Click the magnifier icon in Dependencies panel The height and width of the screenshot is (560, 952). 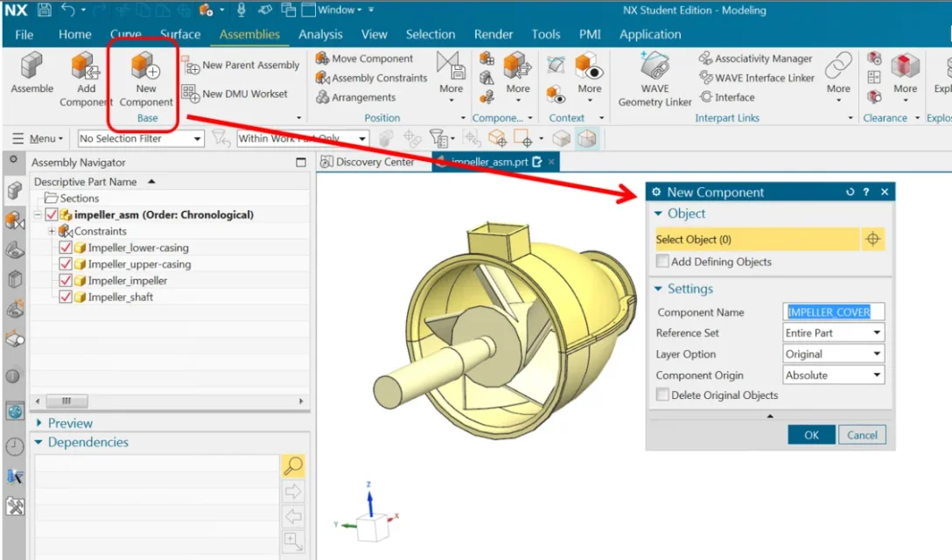293,466
